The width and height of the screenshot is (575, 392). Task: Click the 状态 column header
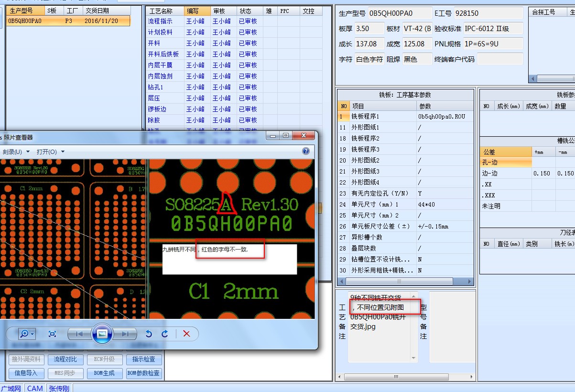pos(250,11)
